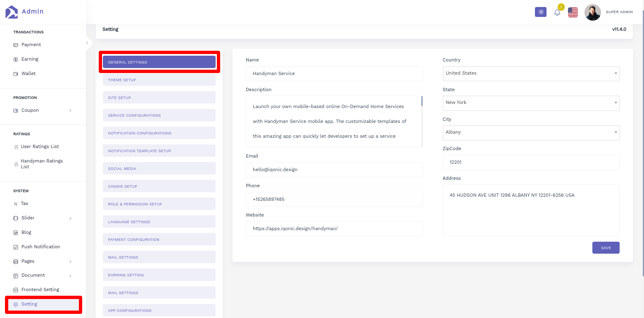This screenshot has width=644, height=318.
Task: Click the Website input field
Action: pos(334,228)
